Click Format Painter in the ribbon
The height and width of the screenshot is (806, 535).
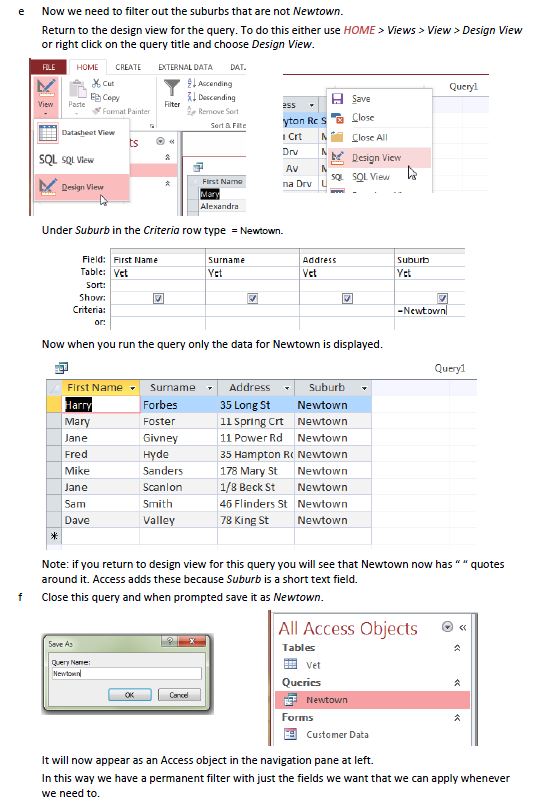[x=121, y=111]
